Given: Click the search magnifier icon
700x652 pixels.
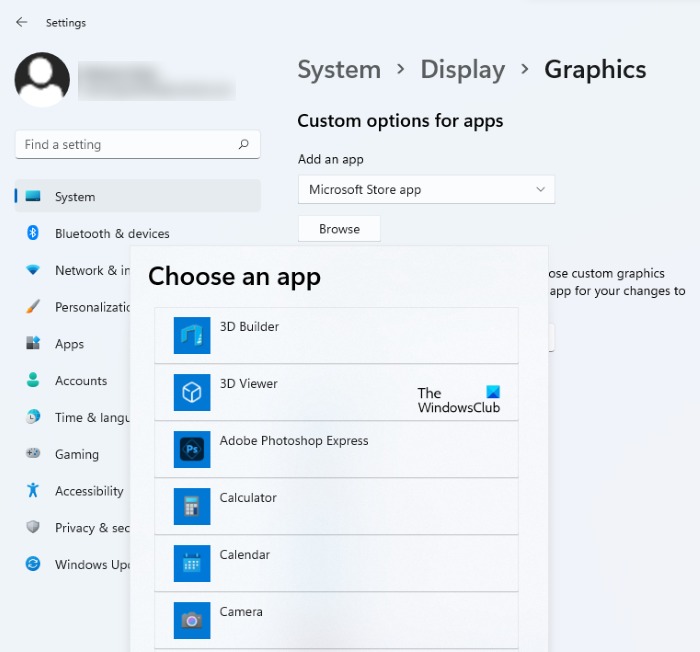Looking at the screenshot, I should pos(243,144).
